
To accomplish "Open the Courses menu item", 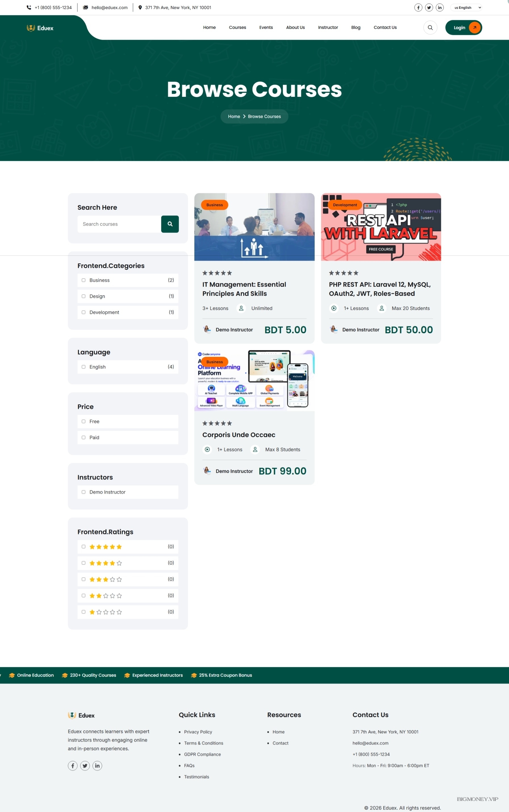I will click(237, 28).
